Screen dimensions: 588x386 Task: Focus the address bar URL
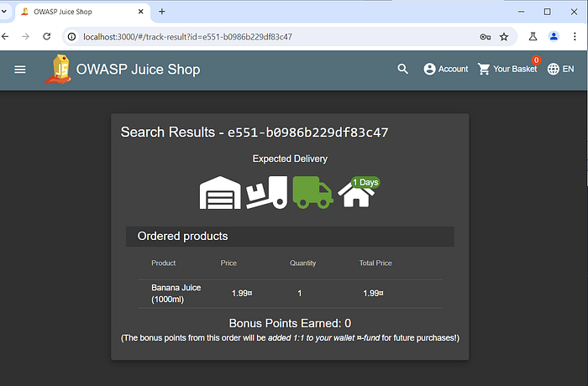tap(187, 37)
